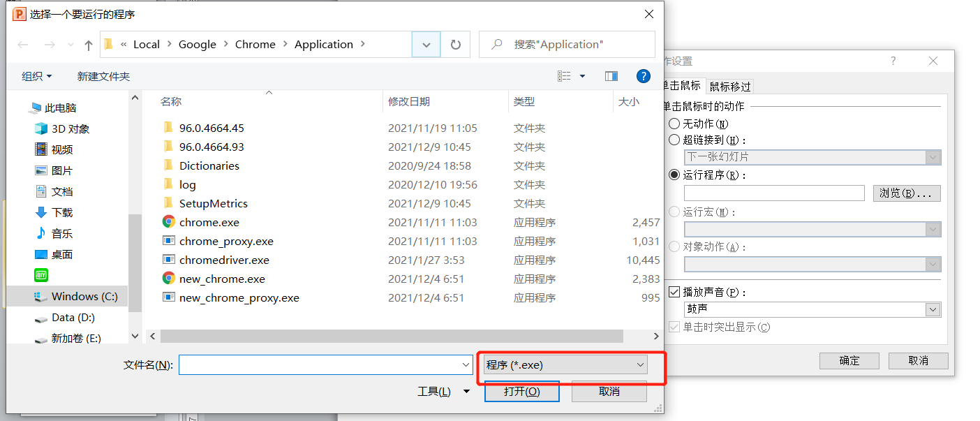Click the up-directory arrow icon
The width and height of the screenshot is (980, 421).
[88, 45]
